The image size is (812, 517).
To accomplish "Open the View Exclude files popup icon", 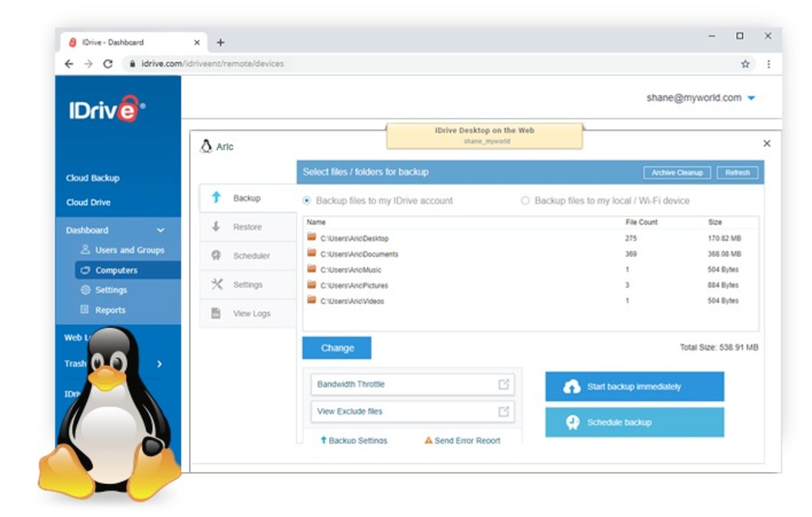I will tap(503, 411).
